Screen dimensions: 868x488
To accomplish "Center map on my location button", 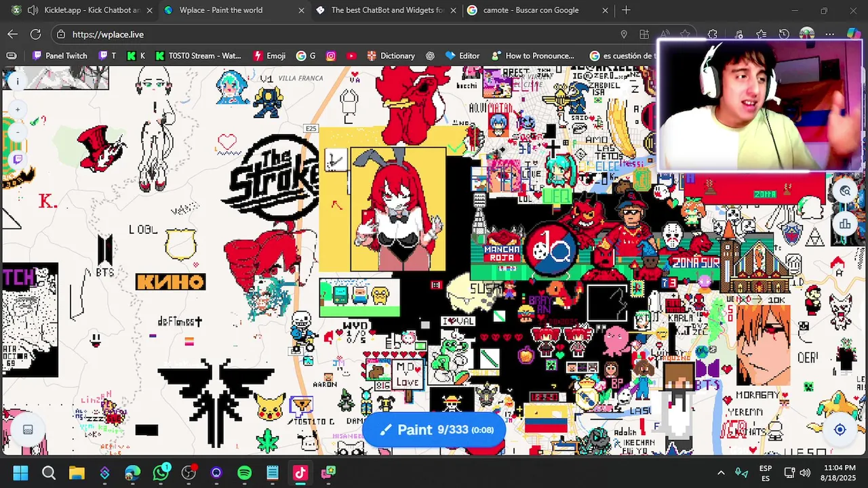I will (x=840, y=430).
